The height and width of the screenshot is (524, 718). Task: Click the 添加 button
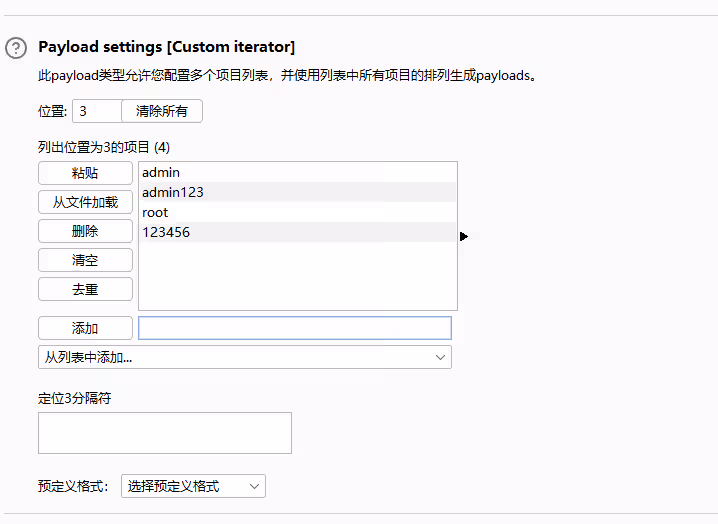(x=85, y=328)
